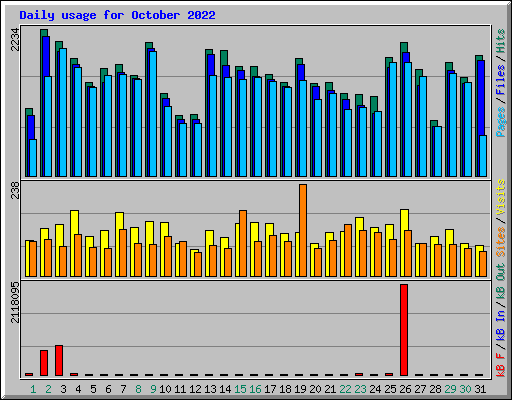The height and width of the screenshot is (400, 512).
Task: Click the cyan pages bar for day 9
Action: click(x=153, y=114)
